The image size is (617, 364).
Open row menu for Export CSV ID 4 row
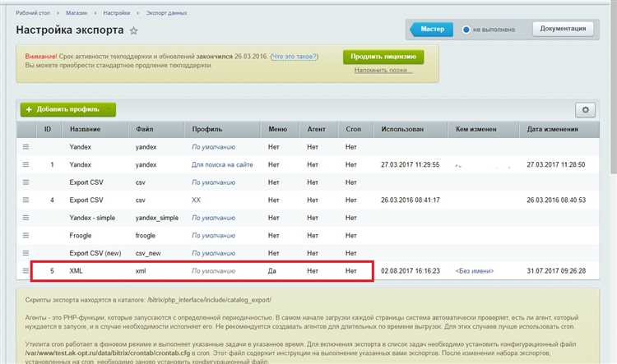coord(26,200)
